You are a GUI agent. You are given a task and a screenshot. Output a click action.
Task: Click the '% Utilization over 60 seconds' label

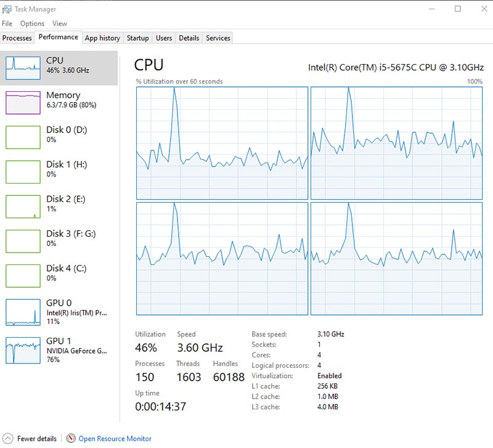coord(179,81)
